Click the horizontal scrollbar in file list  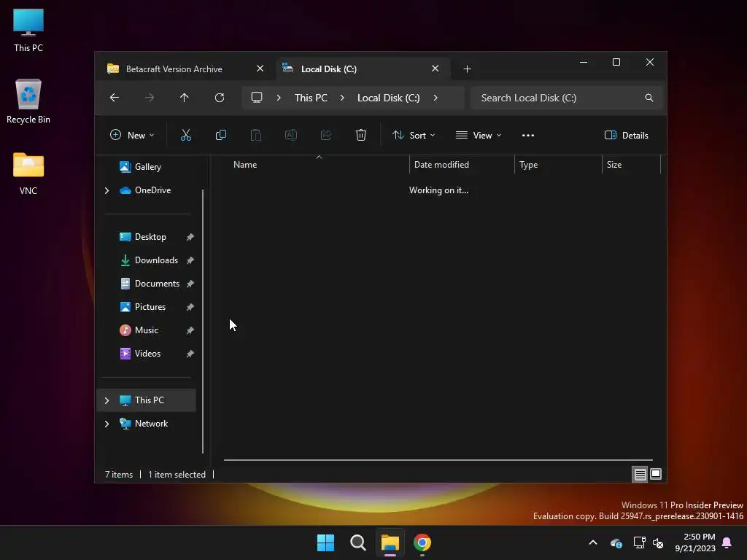pyautogui.click(x=438, y=460)
